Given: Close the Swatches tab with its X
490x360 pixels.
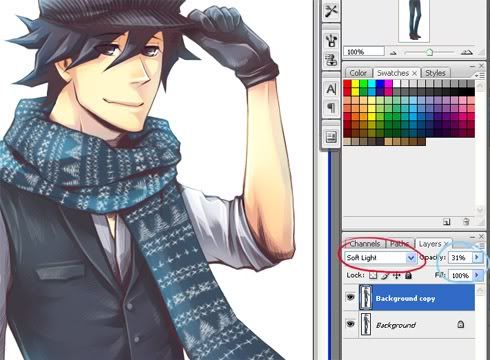Looking at the screenshot, I should 414,73.
